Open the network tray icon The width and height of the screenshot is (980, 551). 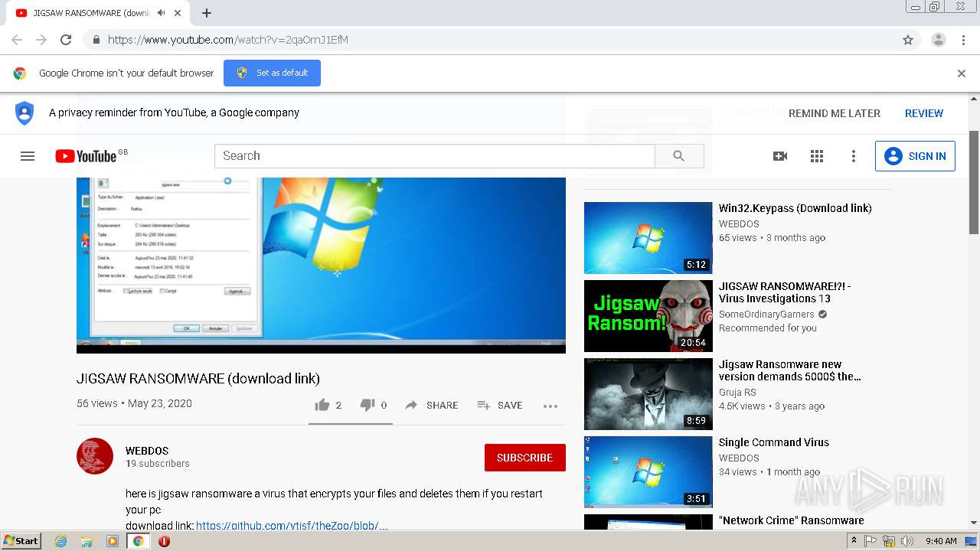pyautogui.click(x=889, y=541)
